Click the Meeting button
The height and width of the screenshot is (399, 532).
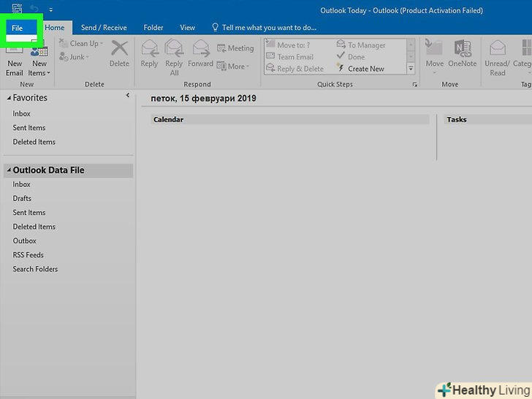pyautogui.click(x=235, y=48)
